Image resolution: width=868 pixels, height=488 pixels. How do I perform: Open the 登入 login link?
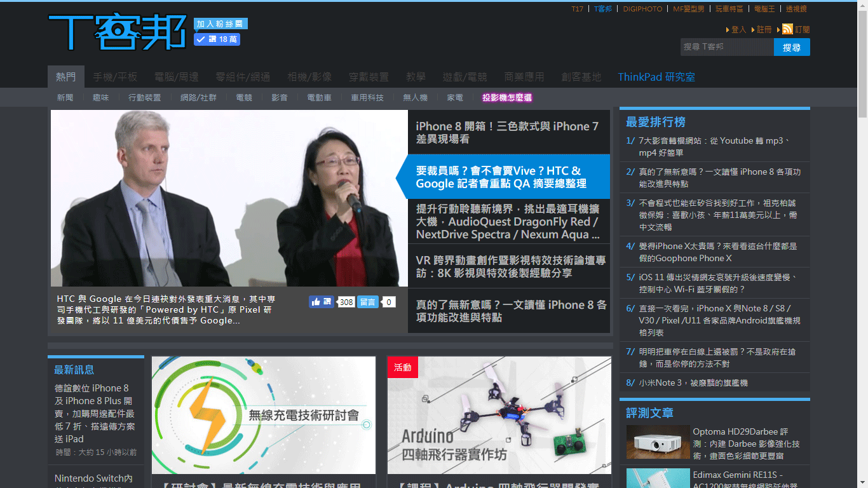click(738, 30)
